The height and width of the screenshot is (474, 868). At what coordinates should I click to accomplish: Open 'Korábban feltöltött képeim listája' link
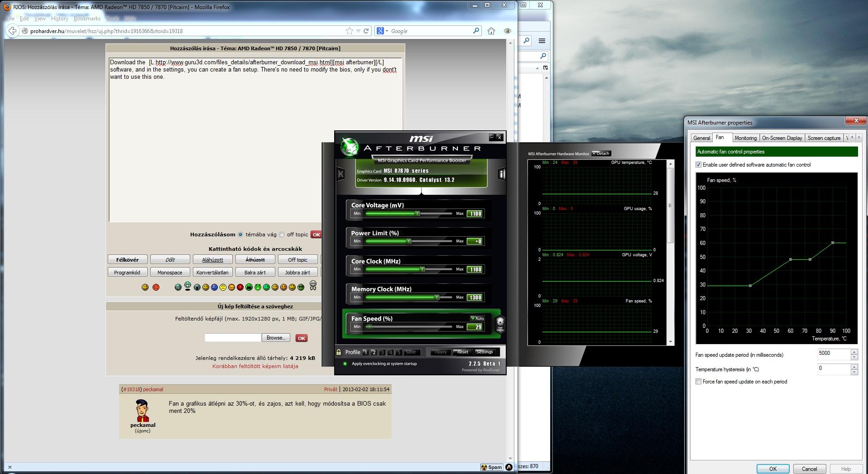point(255,366)
